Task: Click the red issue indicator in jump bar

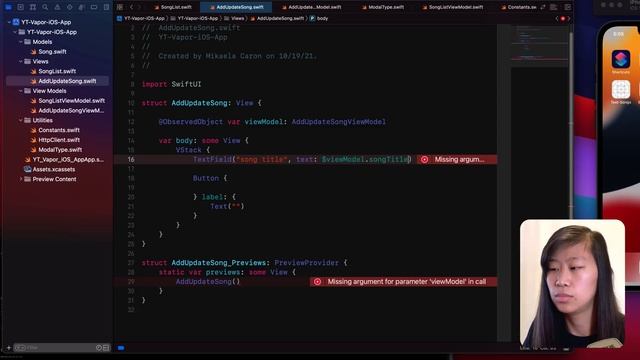Action: 563,18
